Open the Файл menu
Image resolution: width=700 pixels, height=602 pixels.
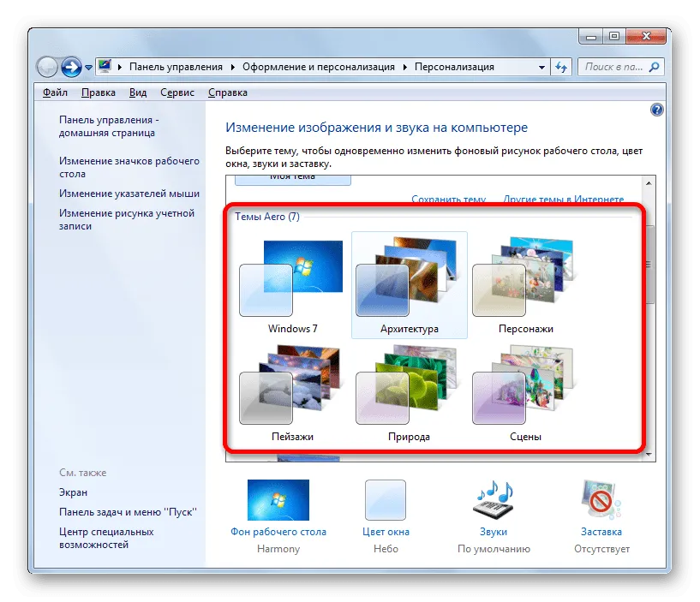55,92
